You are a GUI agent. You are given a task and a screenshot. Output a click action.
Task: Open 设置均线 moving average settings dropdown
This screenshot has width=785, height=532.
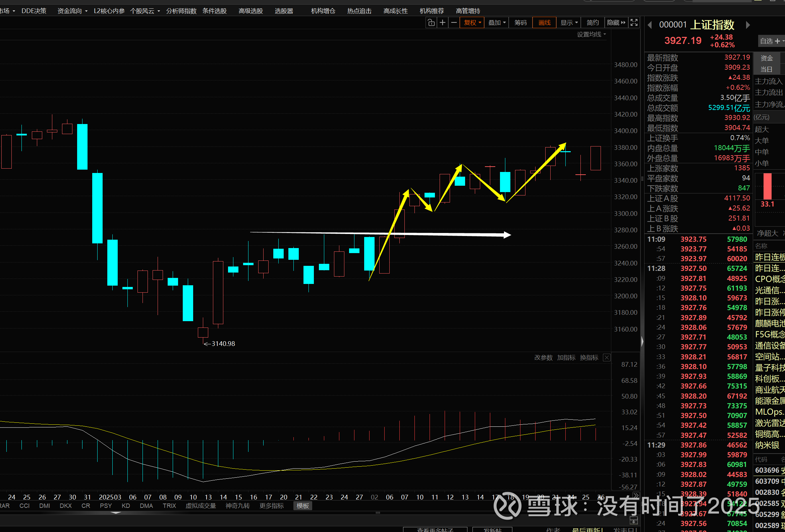pos(591,35)
